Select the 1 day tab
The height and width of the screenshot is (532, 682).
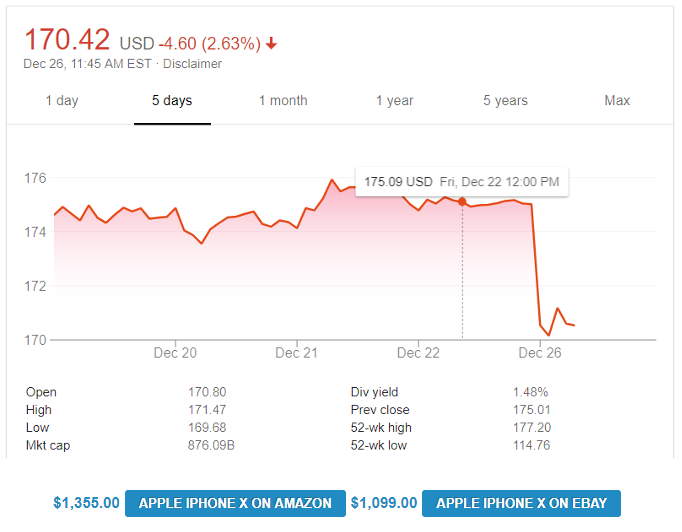tap(62, 100)
